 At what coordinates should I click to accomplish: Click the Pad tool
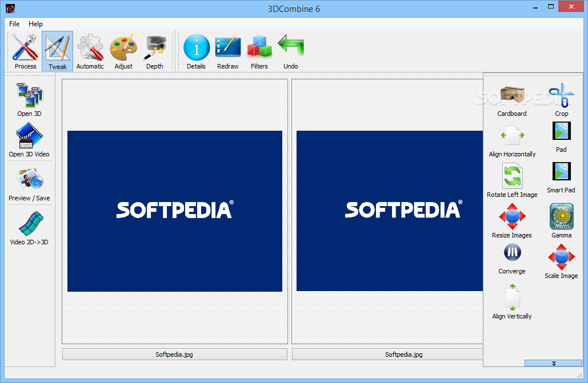[561, 137]
